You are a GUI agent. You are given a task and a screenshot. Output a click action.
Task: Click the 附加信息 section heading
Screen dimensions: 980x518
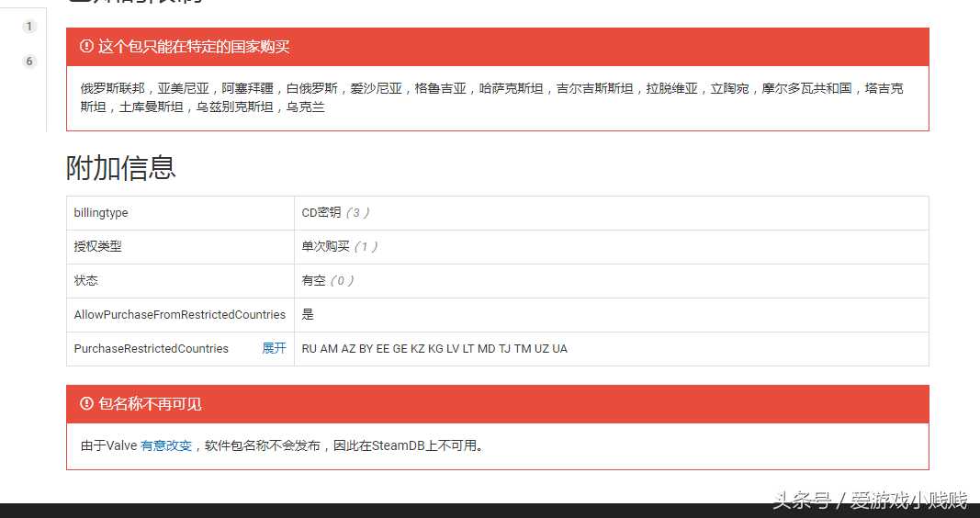pos(121,168)
